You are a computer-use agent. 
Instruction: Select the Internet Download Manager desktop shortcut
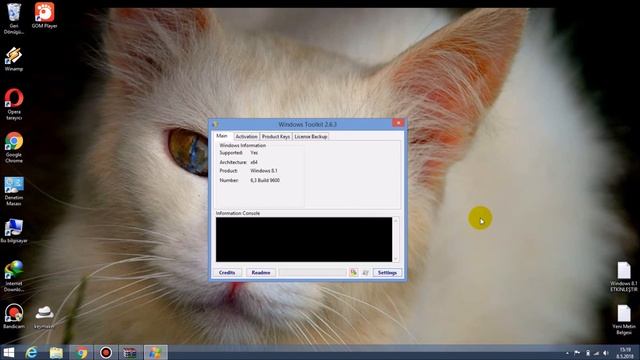click(14, 276)
